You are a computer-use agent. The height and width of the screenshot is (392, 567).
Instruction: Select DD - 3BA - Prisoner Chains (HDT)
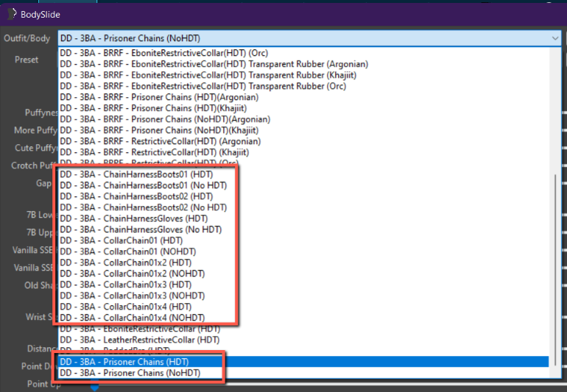click(303, 362)
